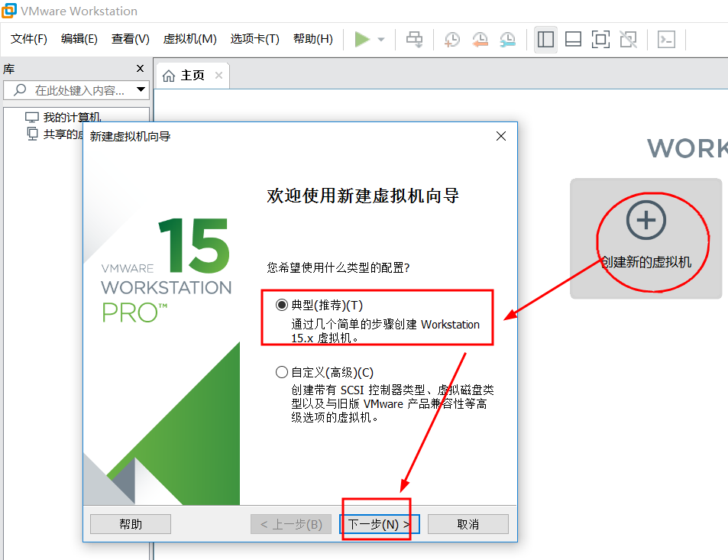Click the Unity mode toolbar icon
This screenshot has width=728, height=560.
pos(629,40)
